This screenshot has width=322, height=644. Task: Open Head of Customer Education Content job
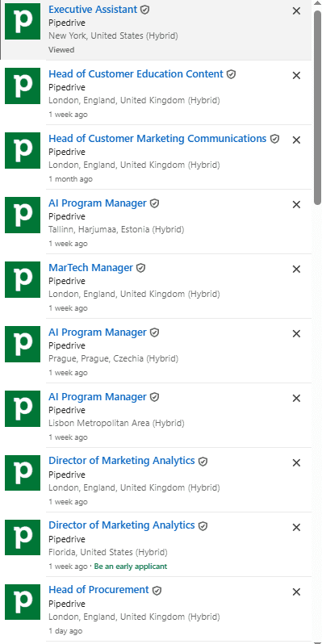[x=136, y=74]
